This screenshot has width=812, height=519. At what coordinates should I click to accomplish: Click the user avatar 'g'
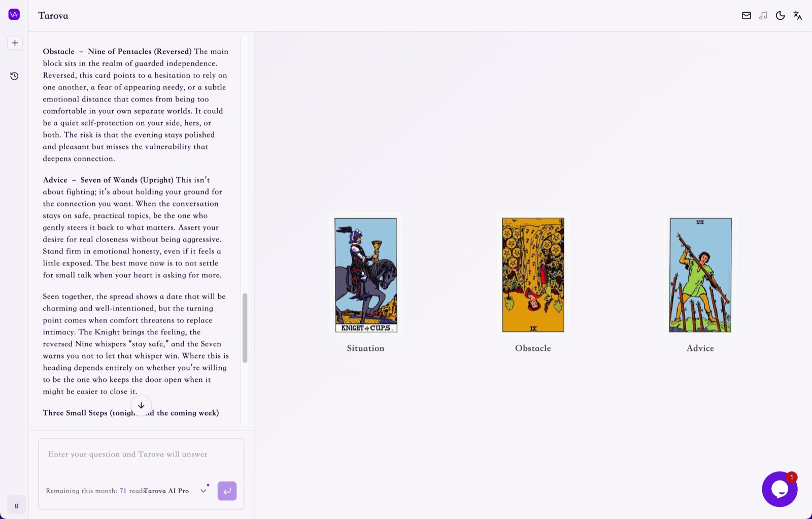17,505
